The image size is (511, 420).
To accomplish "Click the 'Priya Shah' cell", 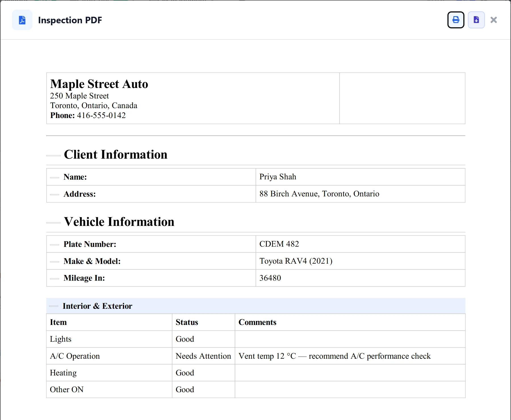I will 360,177.
